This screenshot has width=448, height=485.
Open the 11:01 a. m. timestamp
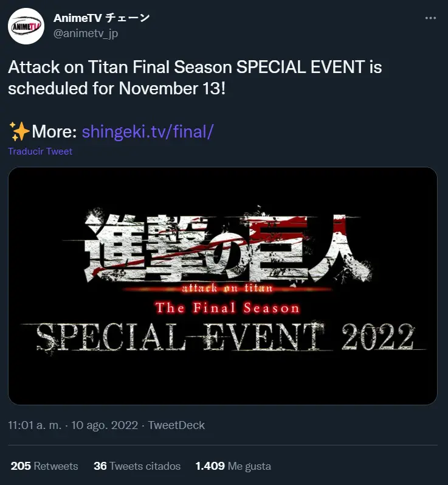[35, 425]
